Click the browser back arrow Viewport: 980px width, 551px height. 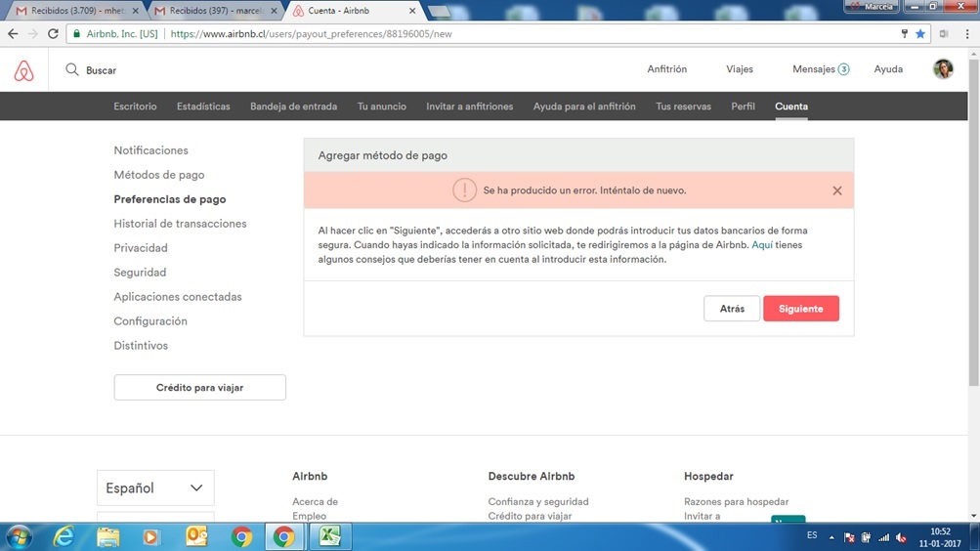[x=13, y=34]
